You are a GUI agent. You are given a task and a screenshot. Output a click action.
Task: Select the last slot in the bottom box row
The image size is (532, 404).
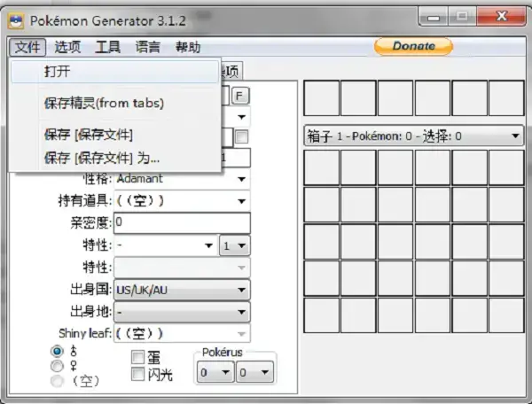506,315
